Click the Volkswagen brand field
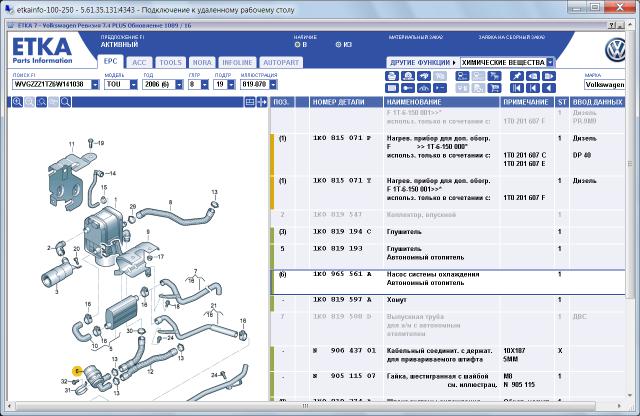The height and width of the screenshot is (416, 640). 604,85
